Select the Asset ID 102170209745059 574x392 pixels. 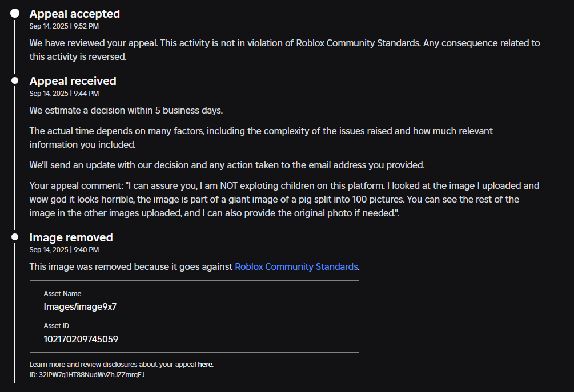click(x=81, y=339)
